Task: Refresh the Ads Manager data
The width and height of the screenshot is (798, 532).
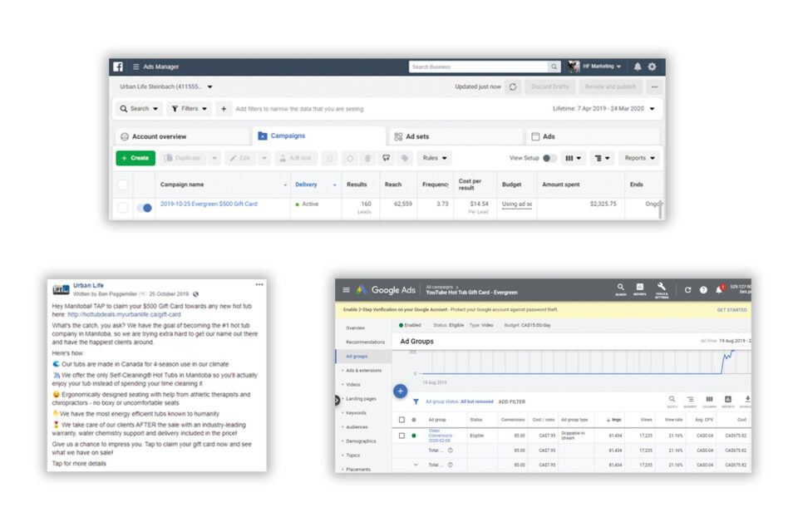Action: [x=513, y=86]
